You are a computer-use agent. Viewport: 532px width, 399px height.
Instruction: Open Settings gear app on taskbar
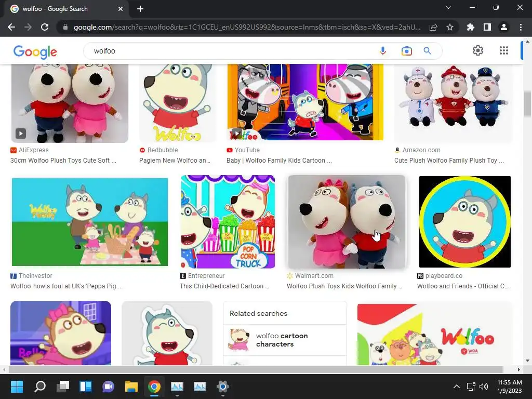[222, 387]
